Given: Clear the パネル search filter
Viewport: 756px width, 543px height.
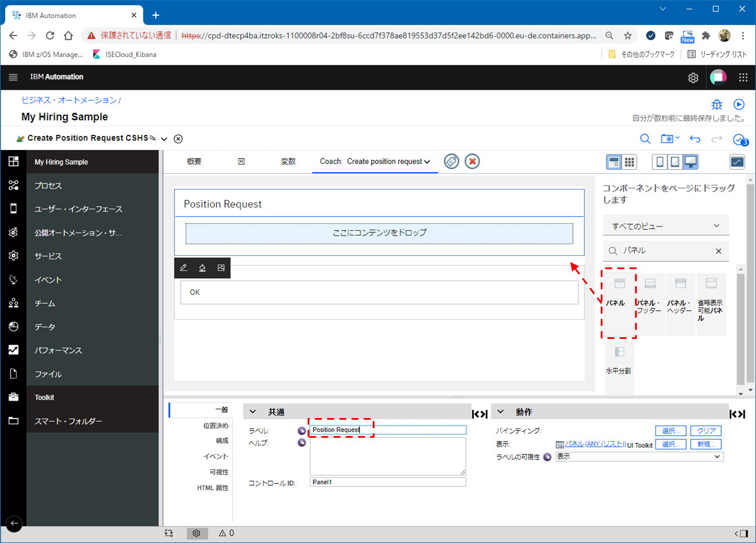Looking at the screenshot, I should [x=718, y=251].
